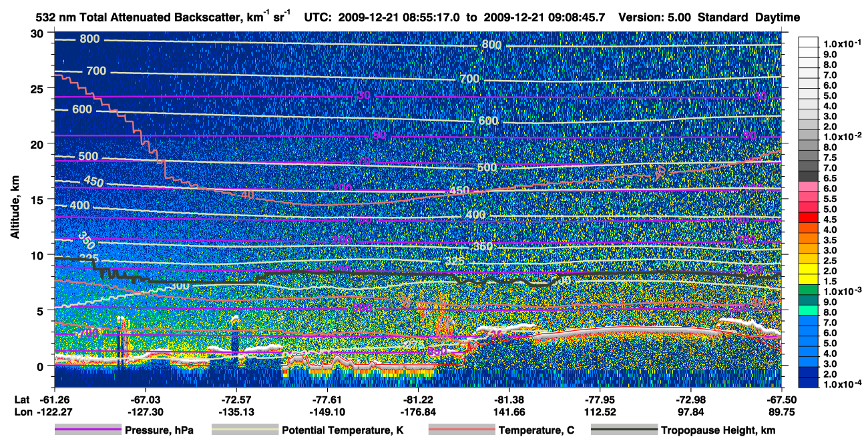The image size is (868, 445).
Task: Click the latitude value -72.98
Action: coord(691,400)
